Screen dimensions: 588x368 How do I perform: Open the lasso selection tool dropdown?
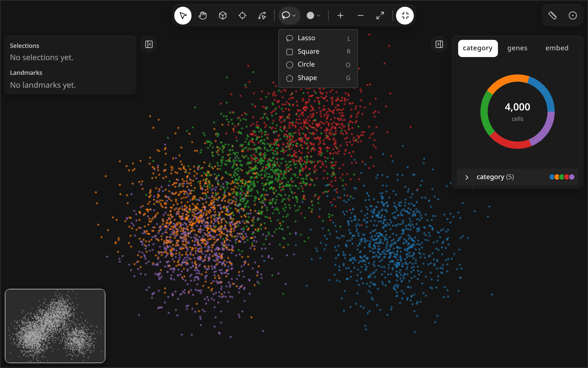pos(289,16)
